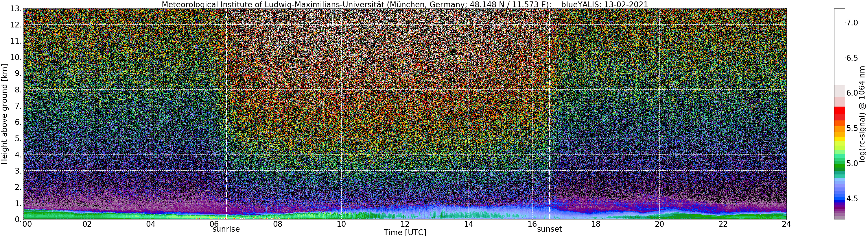Click the 'Time [UTC]' axis label

[405, 233]
